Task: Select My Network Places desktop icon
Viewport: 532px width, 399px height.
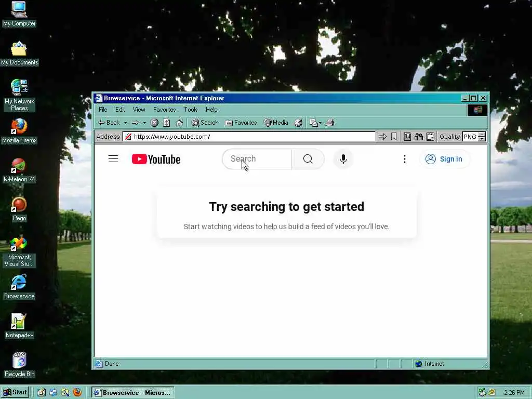Action: tap(19, 95)
